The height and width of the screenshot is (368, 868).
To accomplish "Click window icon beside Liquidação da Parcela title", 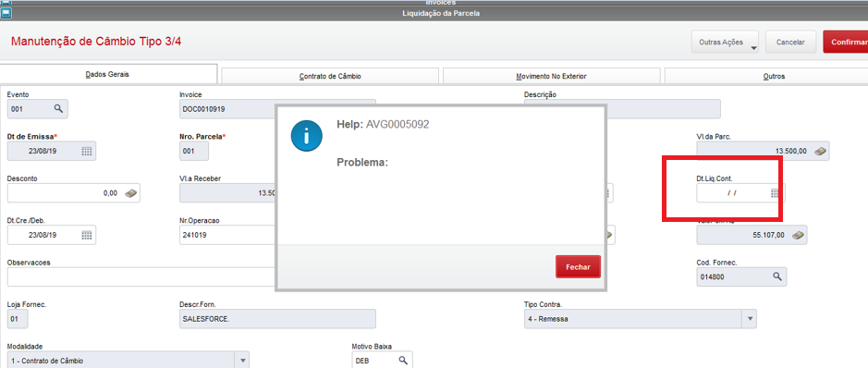I will coord(7,13).
